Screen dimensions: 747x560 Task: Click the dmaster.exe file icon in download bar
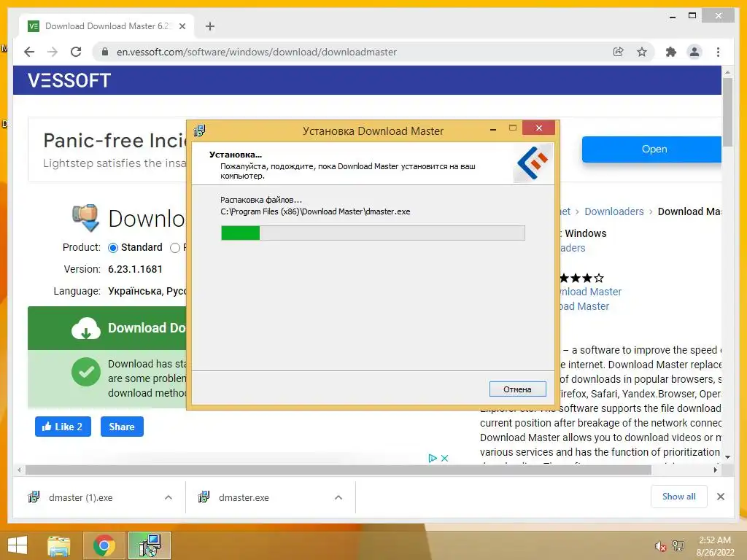tap(204, 497)
